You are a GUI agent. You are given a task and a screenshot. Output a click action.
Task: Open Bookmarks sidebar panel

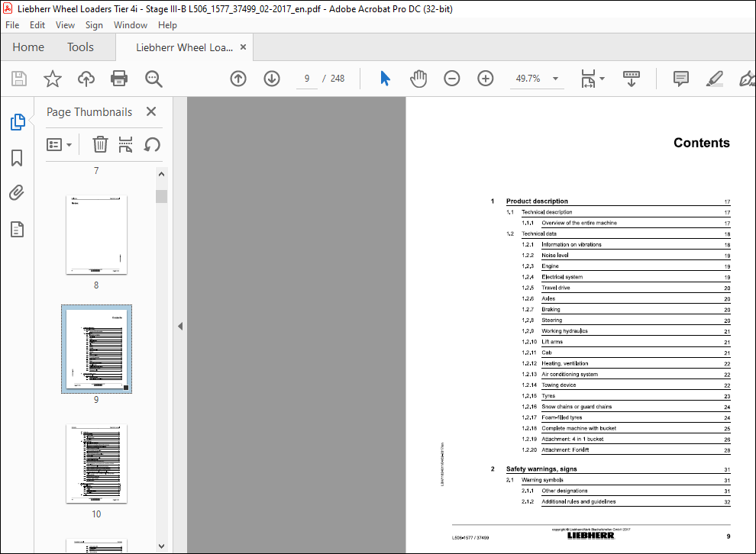[x=17, y=157]
